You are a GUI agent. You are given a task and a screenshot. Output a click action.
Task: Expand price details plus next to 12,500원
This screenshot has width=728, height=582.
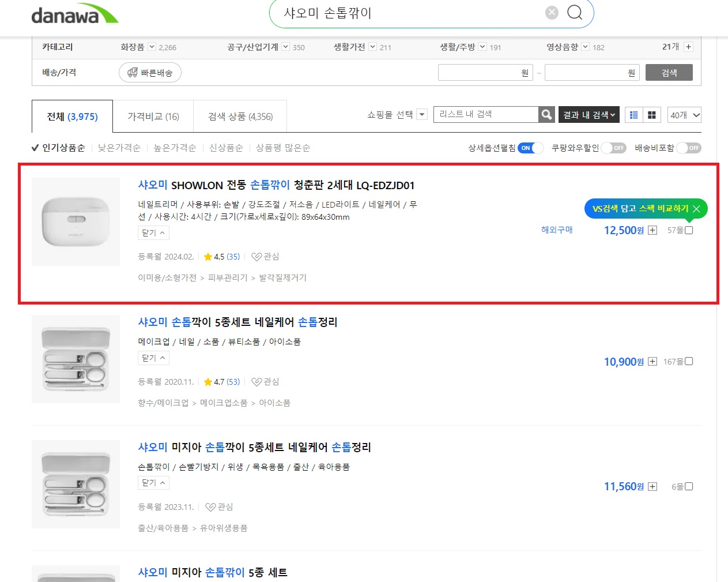tap(652, 230)
